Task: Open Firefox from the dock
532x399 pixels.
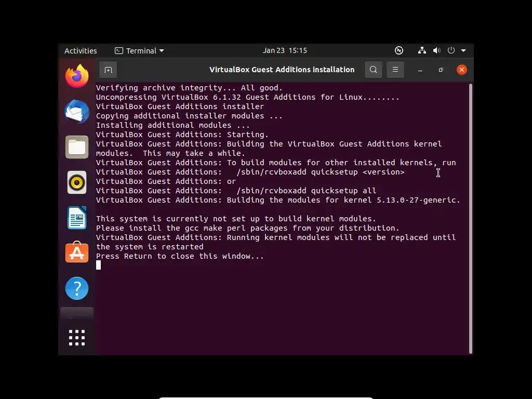Action: tap(77, 76)
